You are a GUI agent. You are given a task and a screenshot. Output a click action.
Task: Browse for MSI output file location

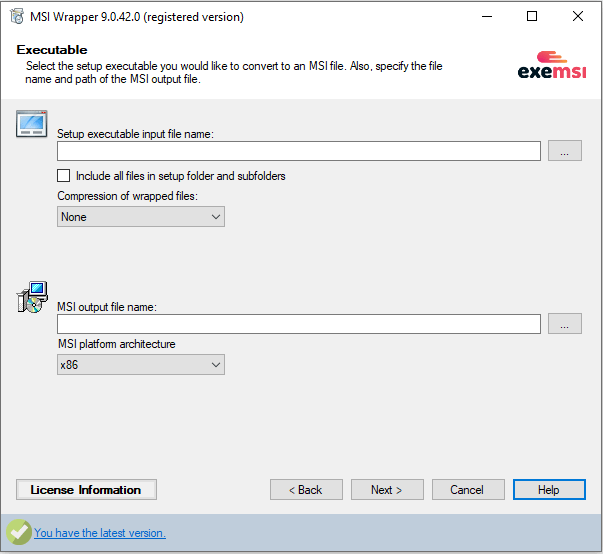[565, 324]
